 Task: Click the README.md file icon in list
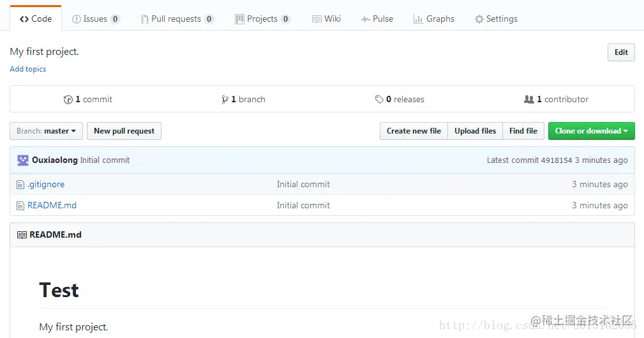pyautogui.click(x=20, y=206)
